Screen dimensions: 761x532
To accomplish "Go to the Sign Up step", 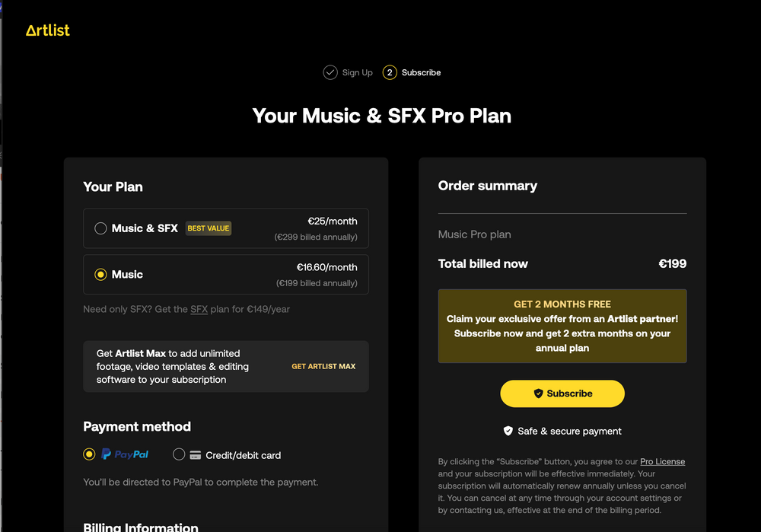I will (357, 72).
